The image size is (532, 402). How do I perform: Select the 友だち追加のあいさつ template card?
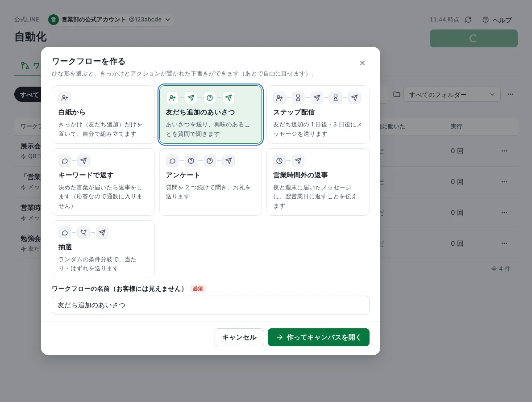pyautogui.click(x=210, y=114)
